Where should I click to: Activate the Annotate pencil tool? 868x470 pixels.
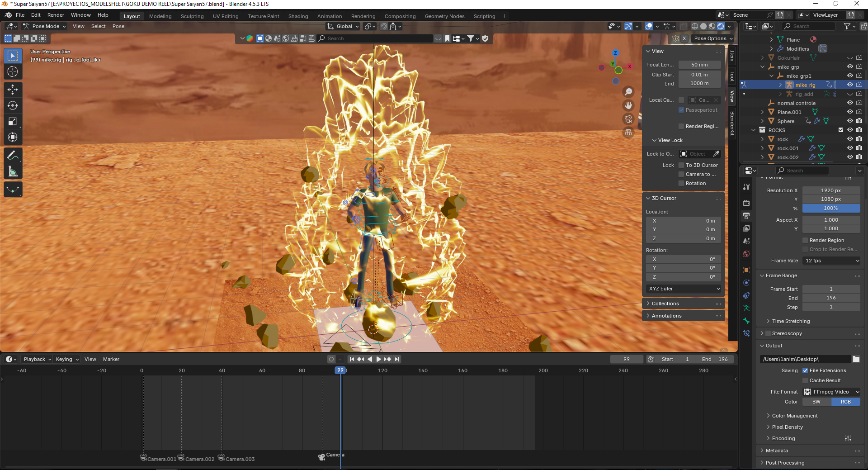click(x=13, y=156)
